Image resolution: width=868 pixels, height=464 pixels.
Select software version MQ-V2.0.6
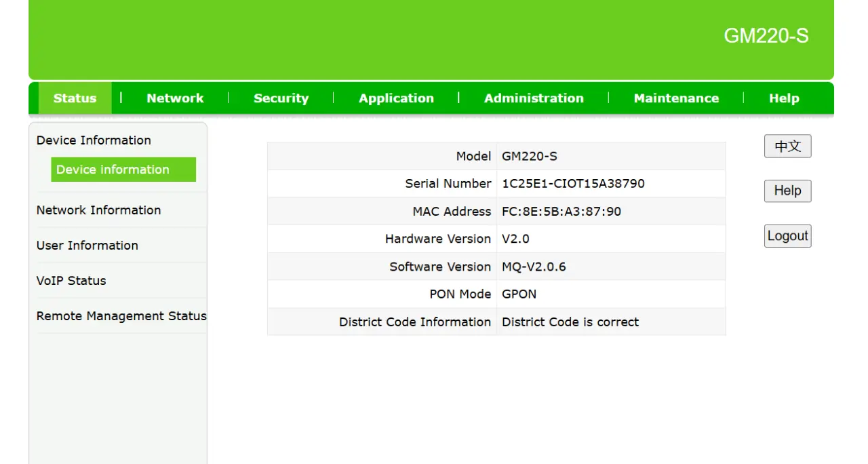coord(534,267)
